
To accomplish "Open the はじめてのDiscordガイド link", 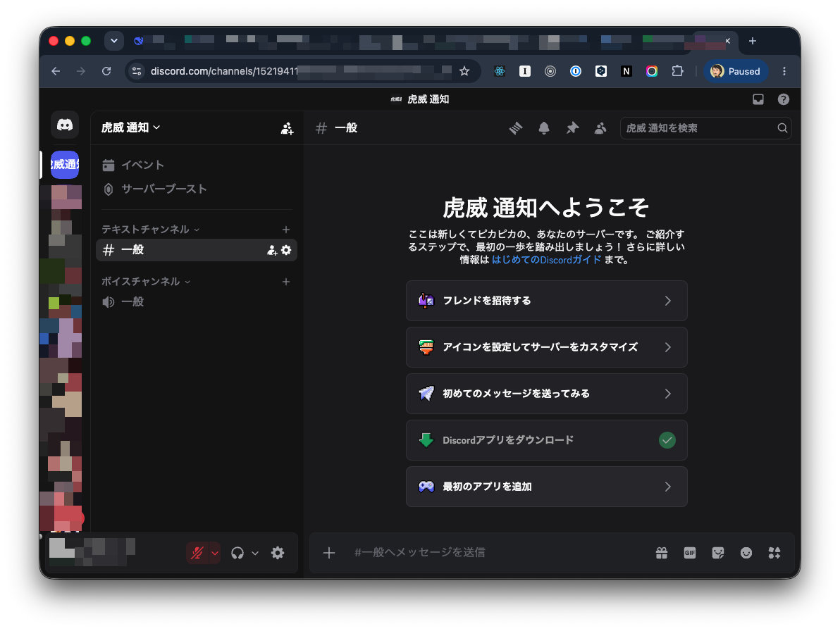I will coord(546,260).
